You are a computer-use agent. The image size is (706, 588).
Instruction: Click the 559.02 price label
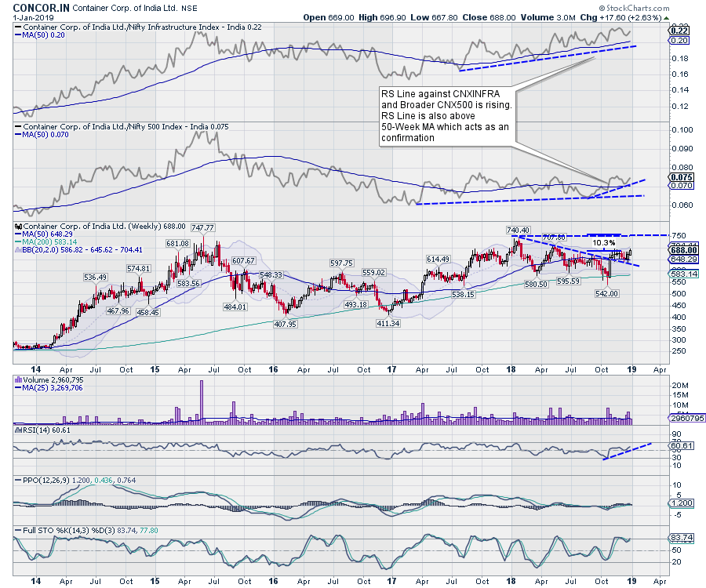click(373, 273)
